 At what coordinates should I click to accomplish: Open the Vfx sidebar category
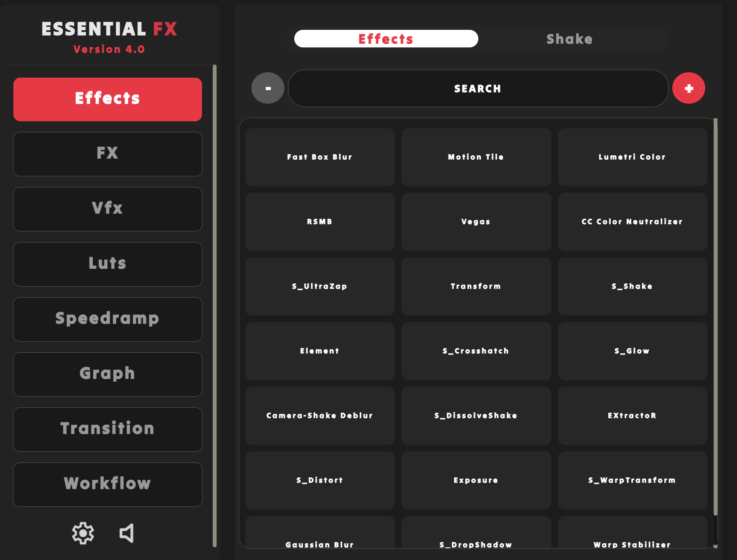coord(108,209)
